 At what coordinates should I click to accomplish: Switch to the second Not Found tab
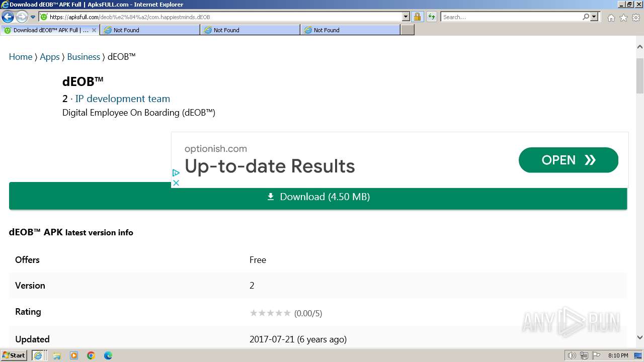tap(250, 30)
